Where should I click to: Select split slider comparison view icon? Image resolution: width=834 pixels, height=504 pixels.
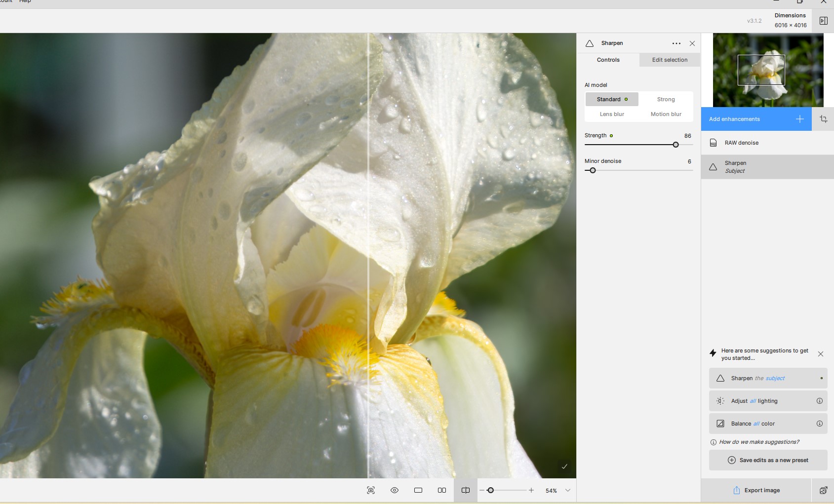click(x=465, y=490)
